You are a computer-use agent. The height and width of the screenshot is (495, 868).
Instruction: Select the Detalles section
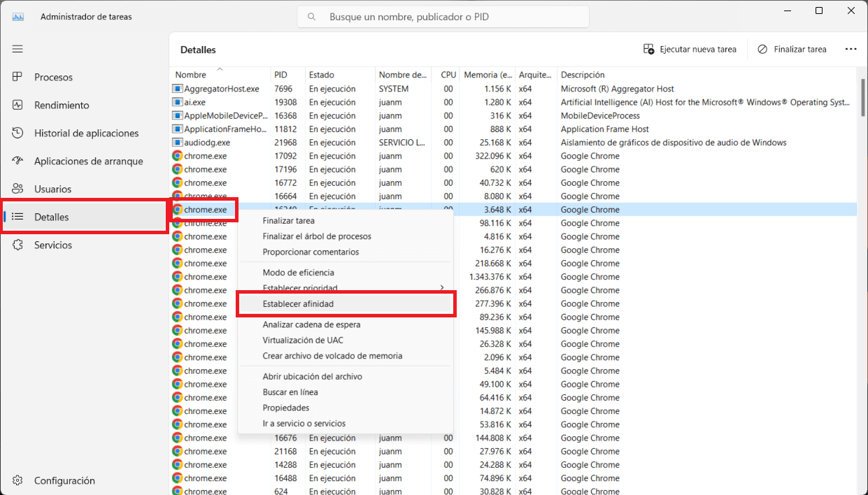pos(84,217)
